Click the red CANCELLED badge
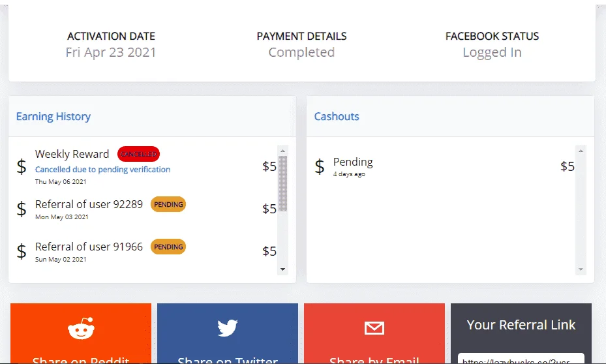The height and width of the screenshot is (364, 606). (138, 154)
